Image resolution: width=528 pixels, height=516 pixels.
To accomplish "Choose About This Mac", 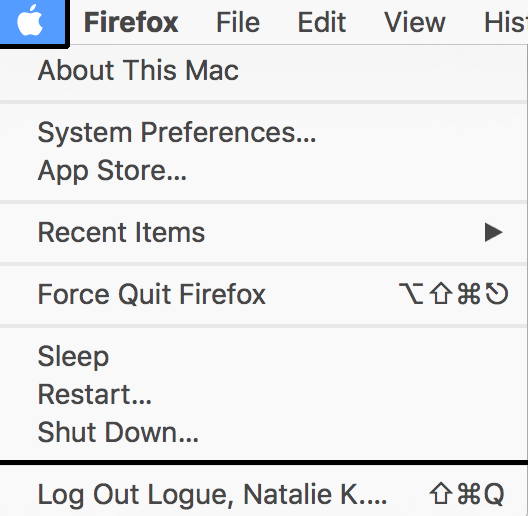I will [x=138, y=70].
